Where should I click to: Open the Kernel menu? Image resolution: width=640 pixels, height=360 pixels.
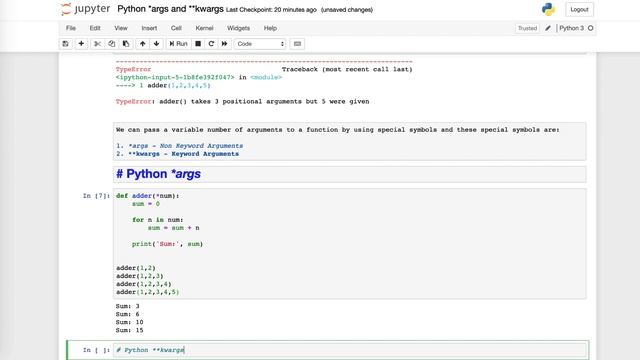click(204, 28)
